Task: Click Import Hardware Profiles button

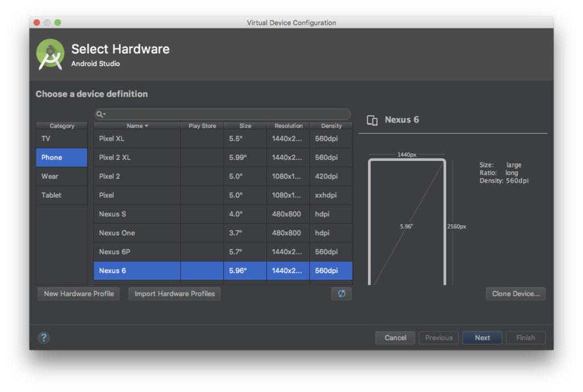Action: [x=174, y=294]
